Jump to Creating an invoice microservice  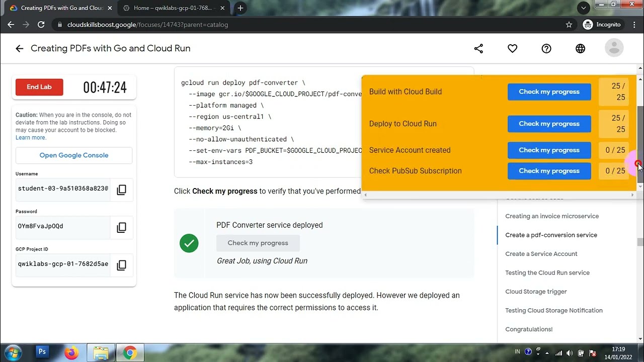(552, 216)
